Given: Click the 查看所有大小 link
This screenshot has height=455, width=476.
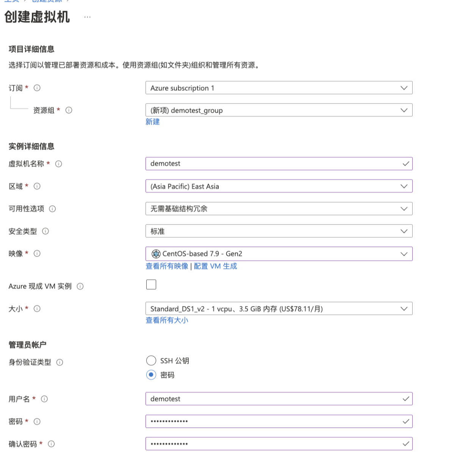Looking at the screenshot, I should tap(167, 320).
